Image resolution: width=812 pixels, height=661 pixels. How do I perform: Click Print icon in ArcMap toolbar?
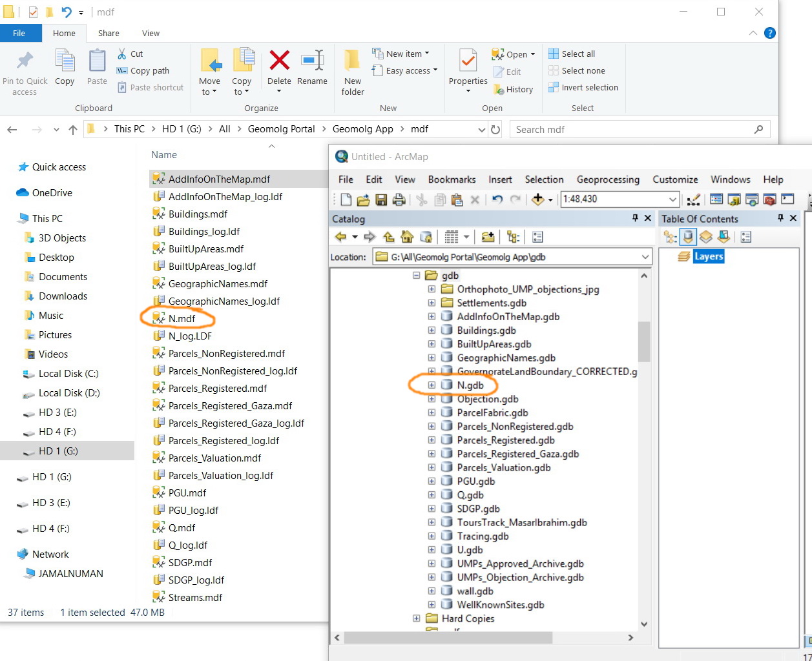coord(399,199)
